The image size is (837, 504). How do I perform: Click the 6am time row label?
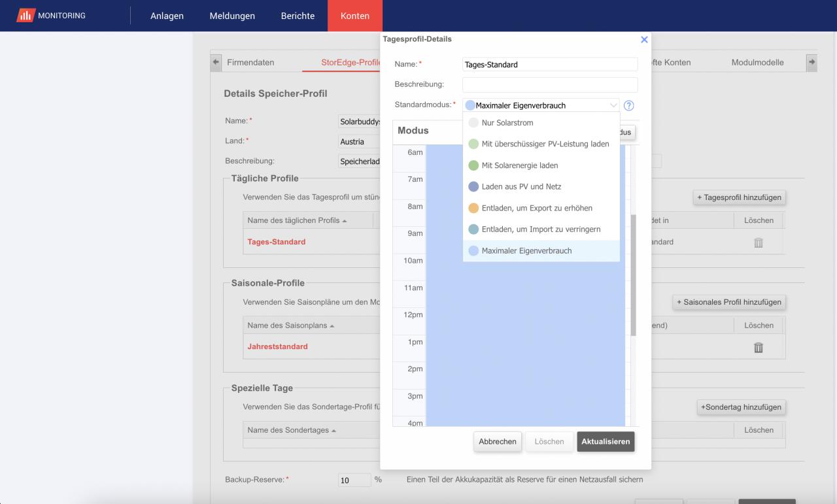(415, 152)
